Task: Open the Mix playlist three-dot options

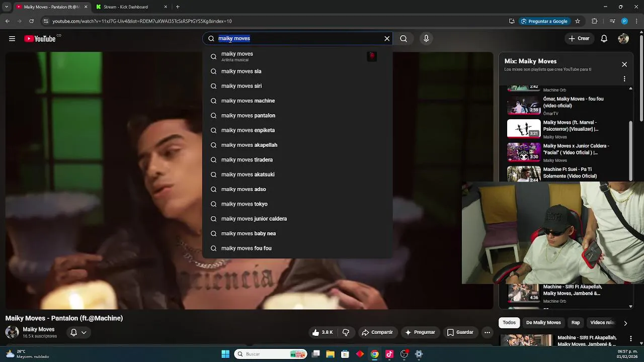Action: [x=624, y=79]
